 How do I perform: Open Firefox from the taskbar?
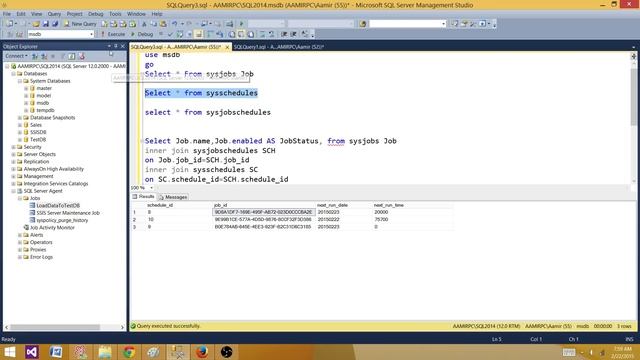202,352
